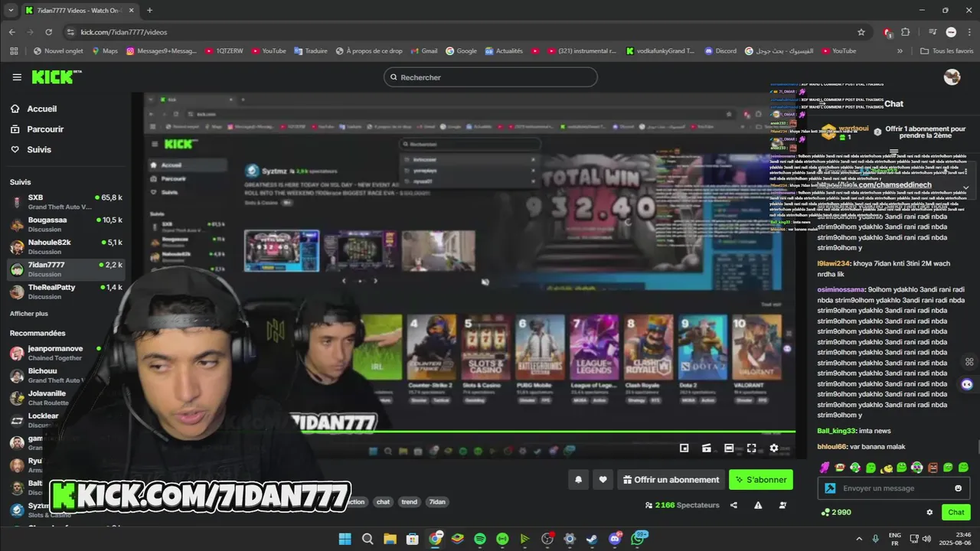Click the chat tag below the video
The width and height of the screenshot is (980, 551).
tap(383, 502)
